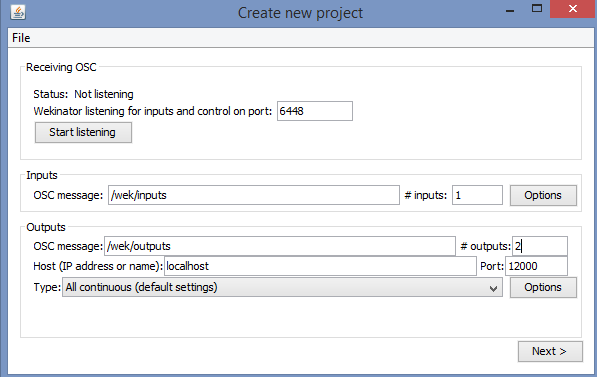Click the /wek/outputs OSC message field

(280, 246)
